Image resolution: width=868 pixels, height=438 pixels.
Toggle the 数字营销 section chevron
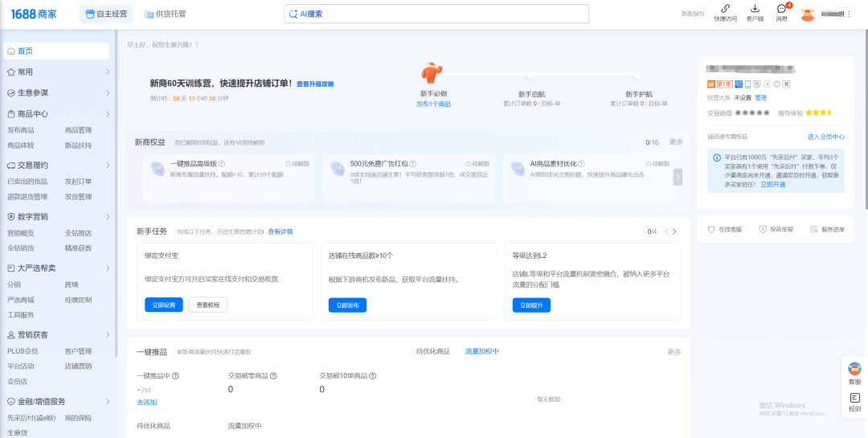[x=108, y=217]
